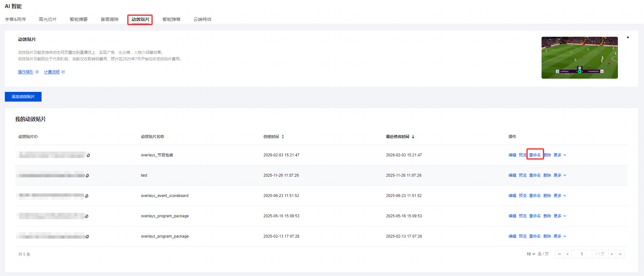Click 重命名 for overlays_节目包装 row

(x=535, y=155)
